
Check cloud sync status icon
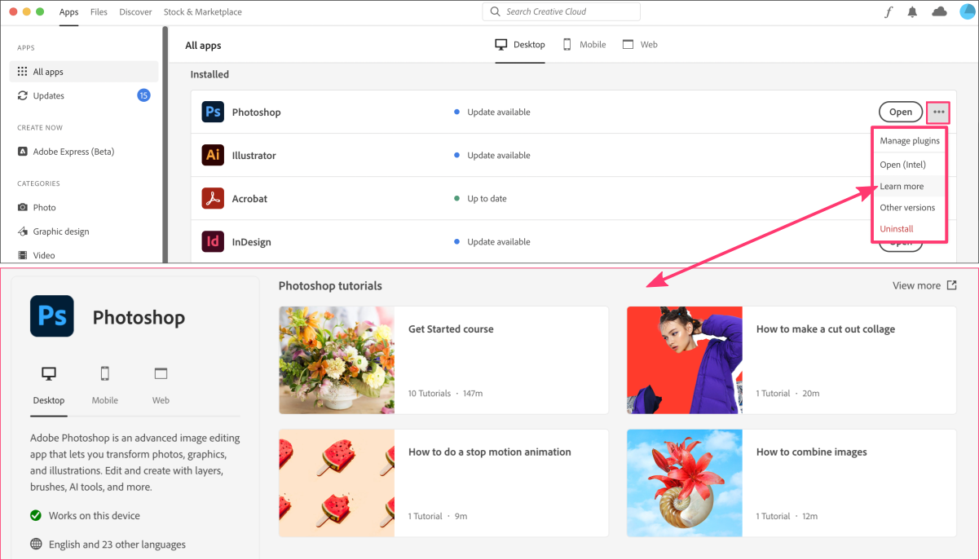[939, 11]
